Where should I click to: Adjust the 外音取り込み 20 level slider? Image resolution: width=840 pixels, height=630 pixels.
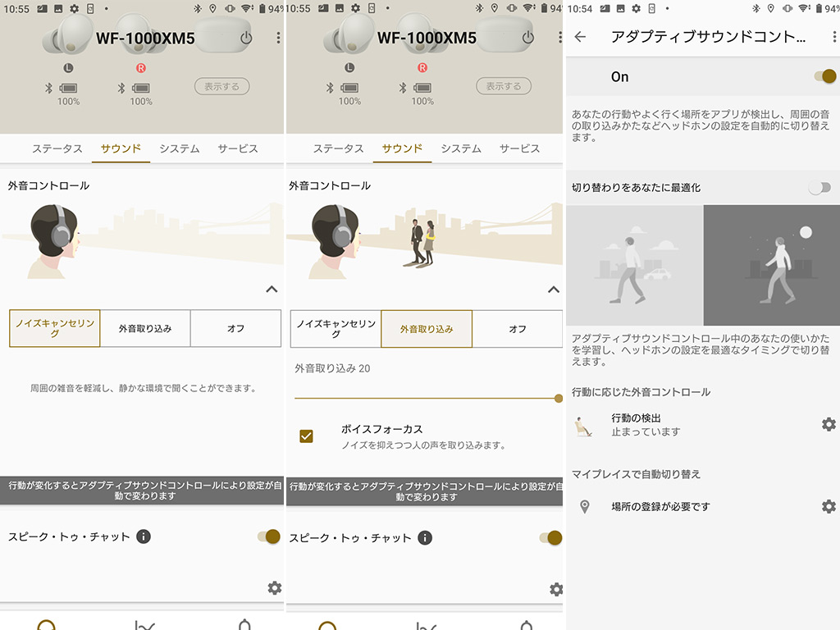(x=427, y=398)
